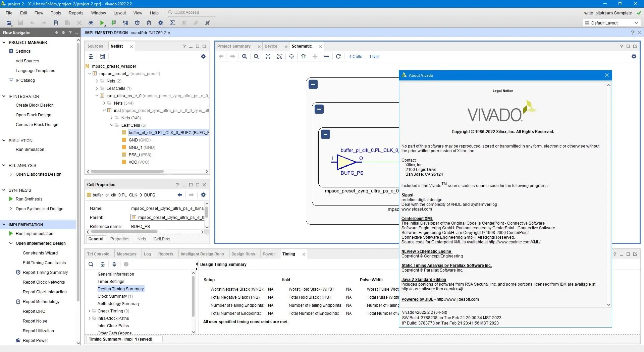This screenshot has width=644, height=352.
Task: Expand Check Timing (0) tree node
Action: 90,311
